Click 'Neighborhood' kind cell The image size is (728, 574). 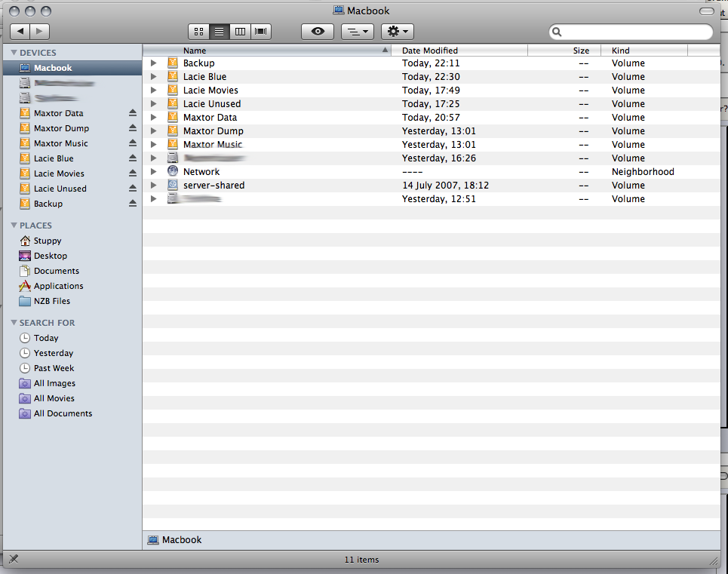click(x=643, y=172)
